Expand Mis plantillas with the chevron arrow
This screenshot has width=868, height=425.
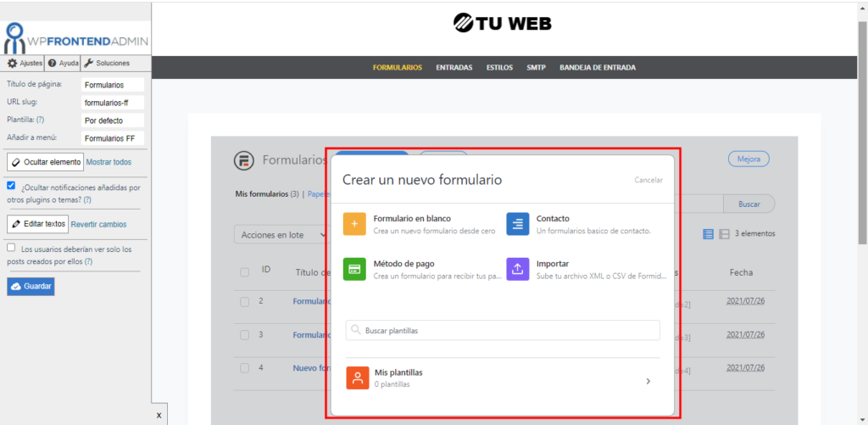pyautogui.click(x=648, y=381)
